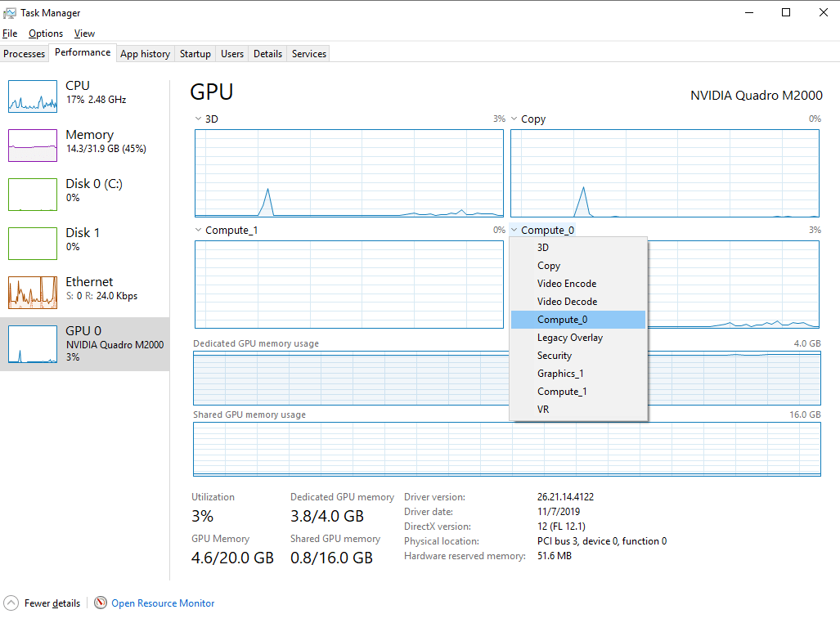This screenshot has width=840, height=623.
Task: Open the Options menu
Action: tap(46, 34)
